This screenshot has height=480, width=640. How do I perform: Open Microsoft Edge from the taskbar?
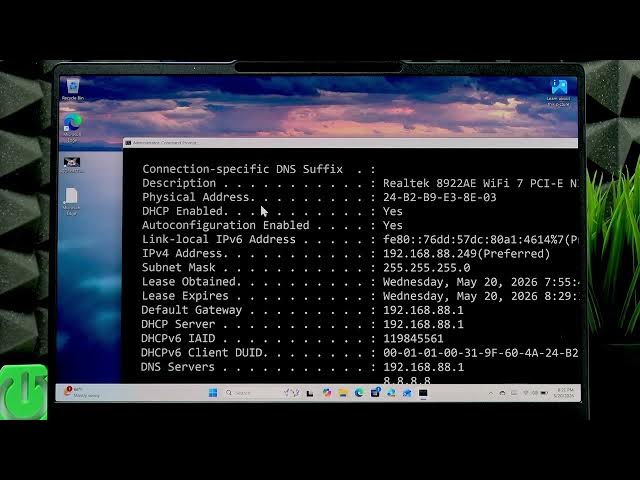tap(359, 393)
